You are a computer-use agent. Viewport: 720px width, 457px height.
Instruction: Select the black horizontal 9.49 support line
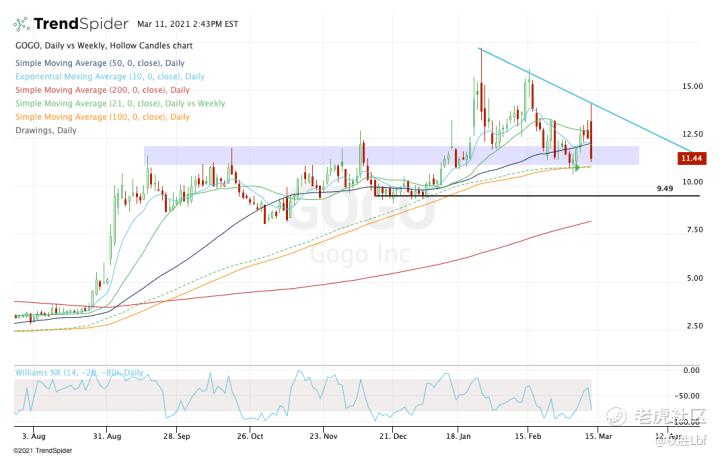coord(537,196)
